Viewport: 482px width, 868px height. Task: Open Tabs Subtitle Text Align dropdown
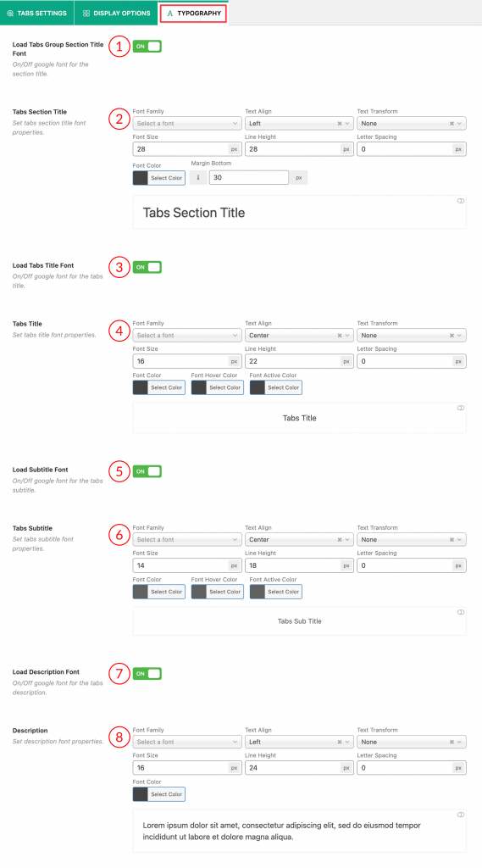pyautogui.click(x=299, y=540)
